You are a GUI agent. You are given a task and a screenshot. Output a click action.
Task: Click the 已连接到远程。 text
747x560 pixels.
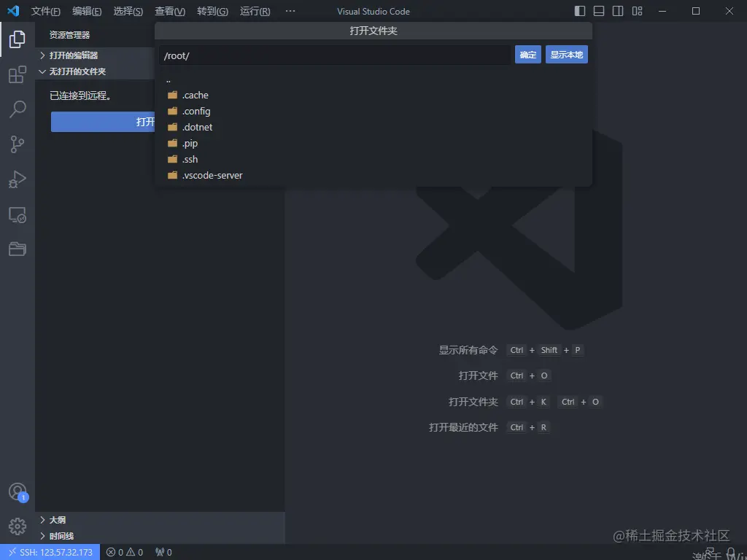[x=81, y=96]
